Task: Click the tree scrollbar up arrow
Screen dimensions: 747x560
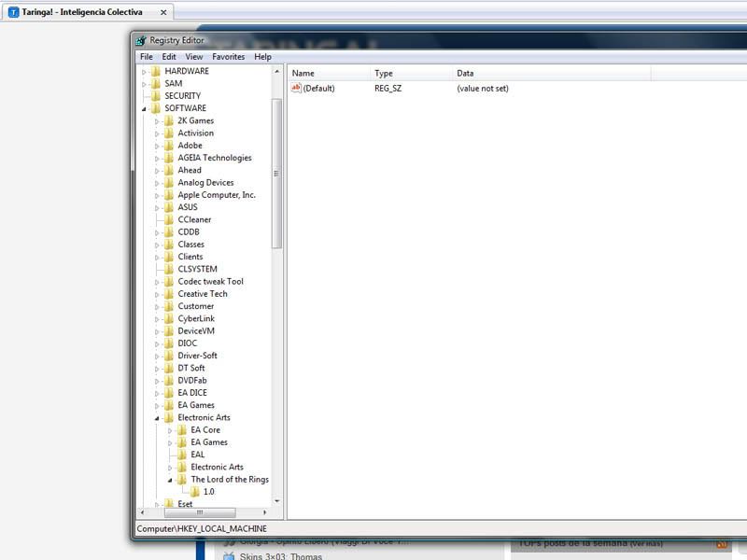Action: [276, 72]
